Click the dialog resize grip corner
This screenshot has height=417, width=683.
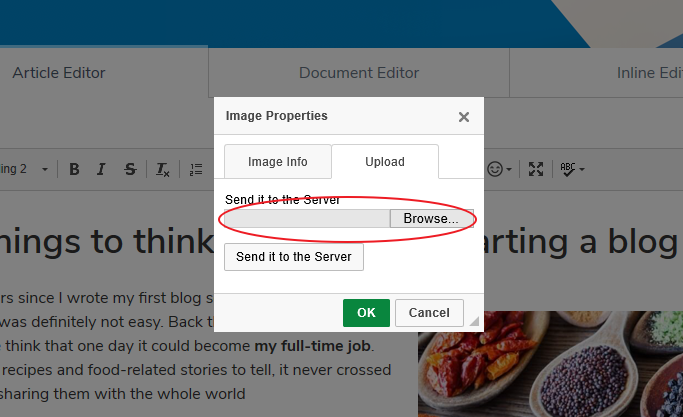[474, 321]
